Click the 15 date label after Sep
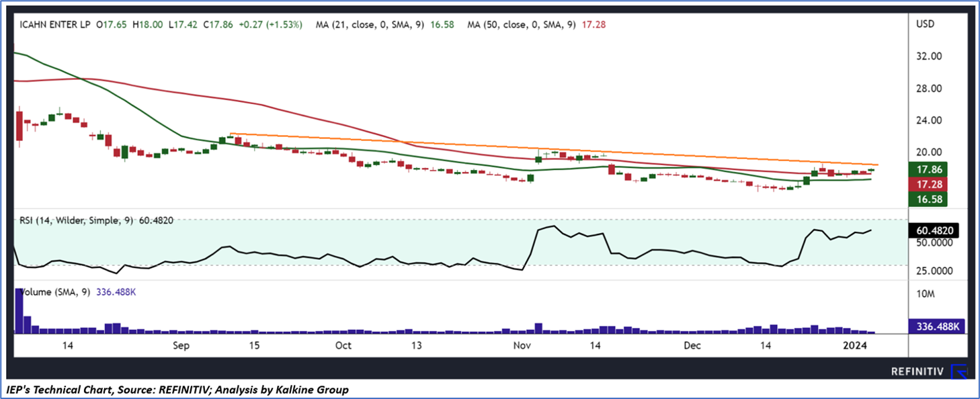 point(254,345)
